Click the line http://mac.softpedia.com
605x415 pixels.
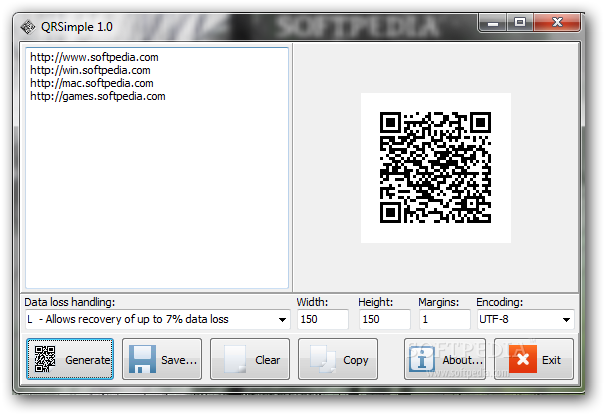coord(92,83)
